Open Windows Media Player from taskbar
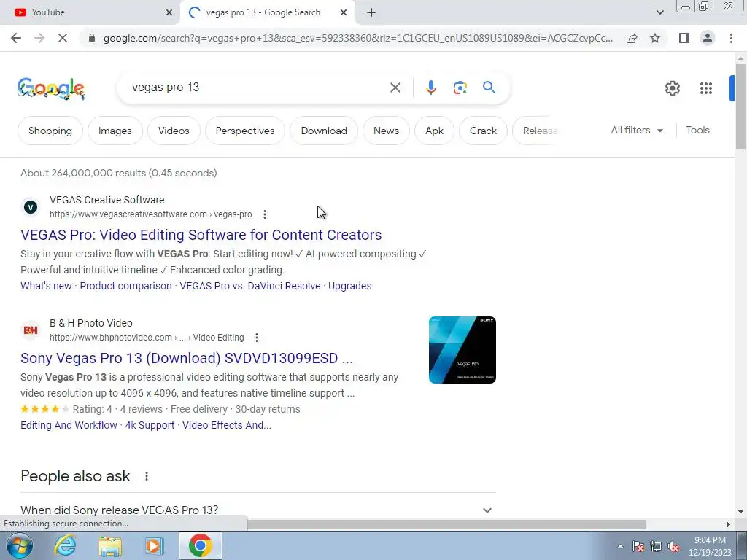Viewport: 747px width, 560px height. [154, 545]
